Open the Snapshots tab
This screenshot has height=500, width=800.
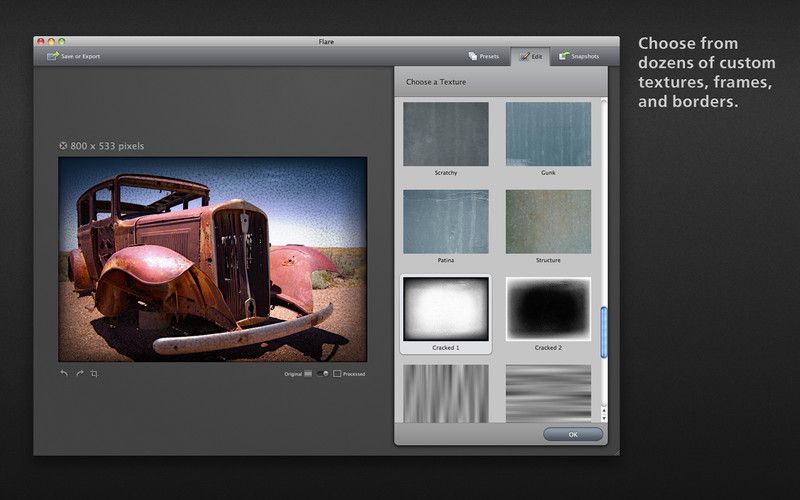point(579,56)
